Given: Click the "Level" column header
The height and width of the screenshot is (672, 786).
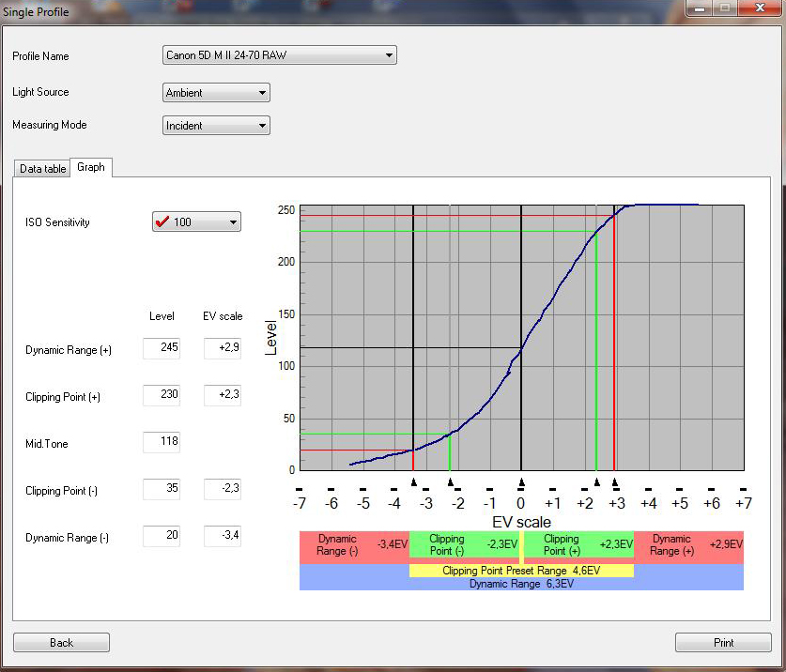Looking at the screenshot, I should 162,316.
